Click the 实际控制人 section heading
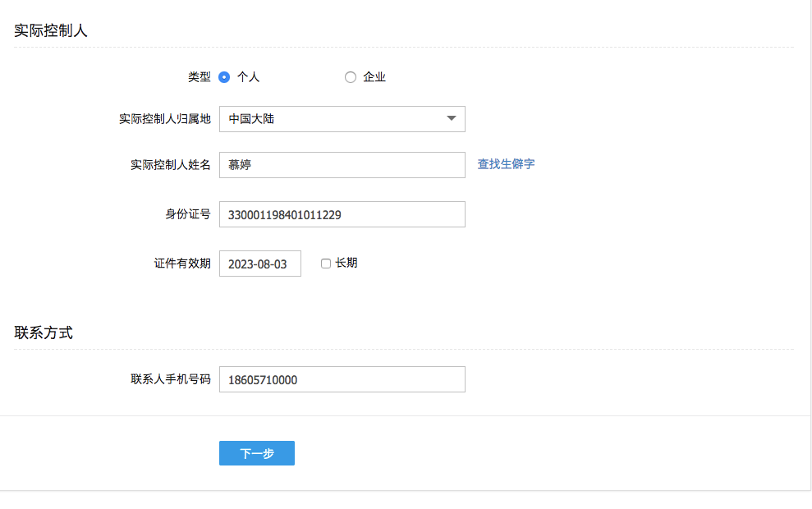Image resolution: width=812 pixels, height=509 pixels. [51, 30]
